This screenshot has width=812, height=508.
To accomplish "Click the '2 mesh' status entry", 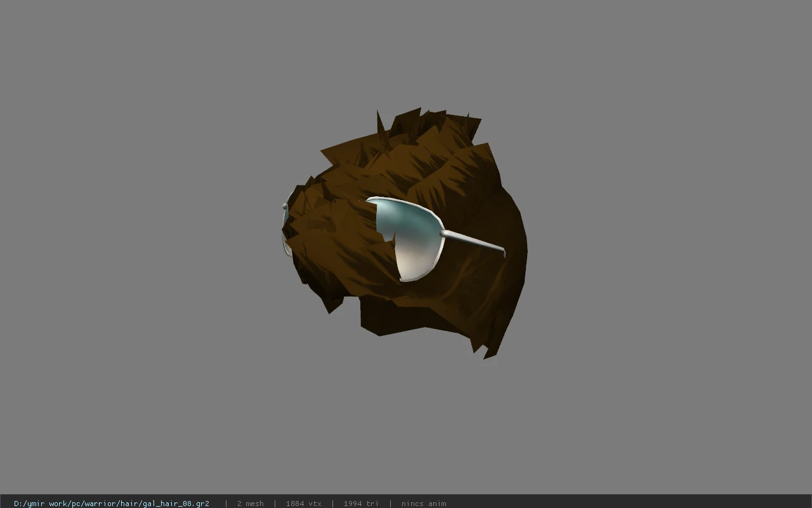I will [x=250, y=504].
